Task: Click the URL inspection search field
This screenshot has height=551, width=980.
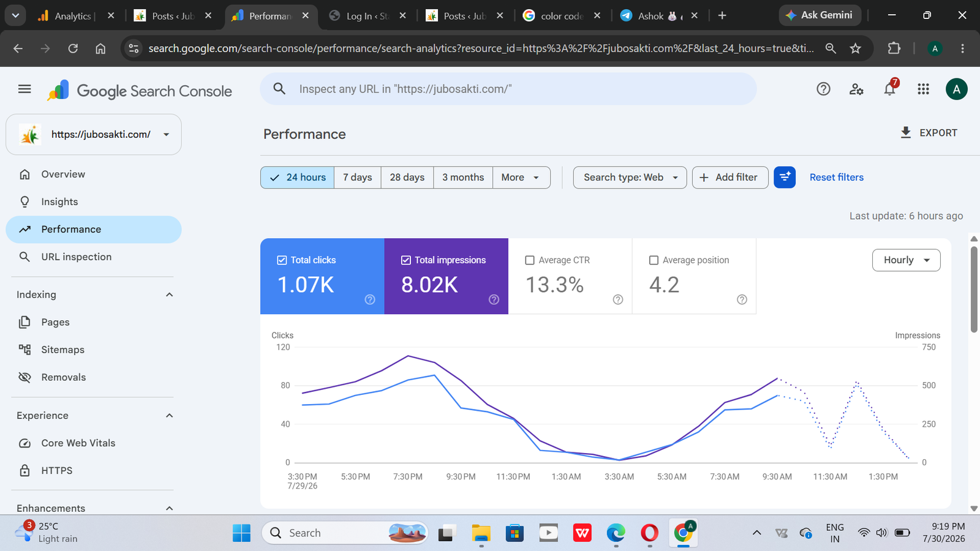Action: pos(508,89)
